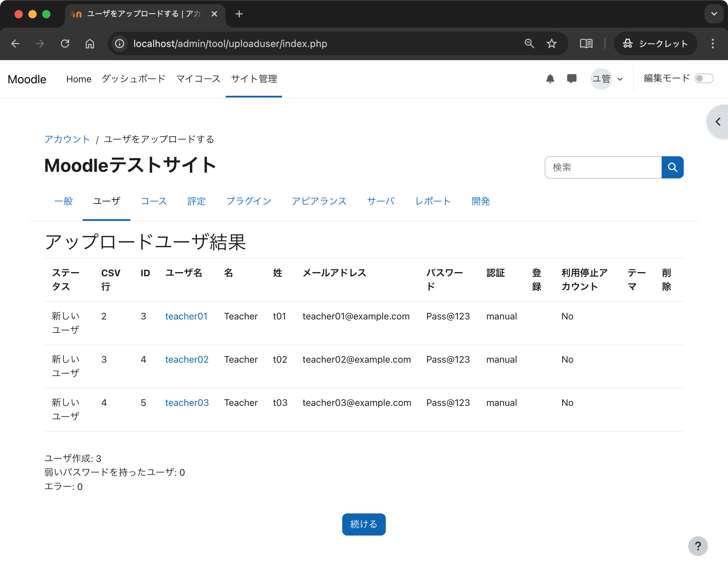The image size is (728, 576).
Task: Expand the right side drawer chevron
Action: tap(718, 122)
